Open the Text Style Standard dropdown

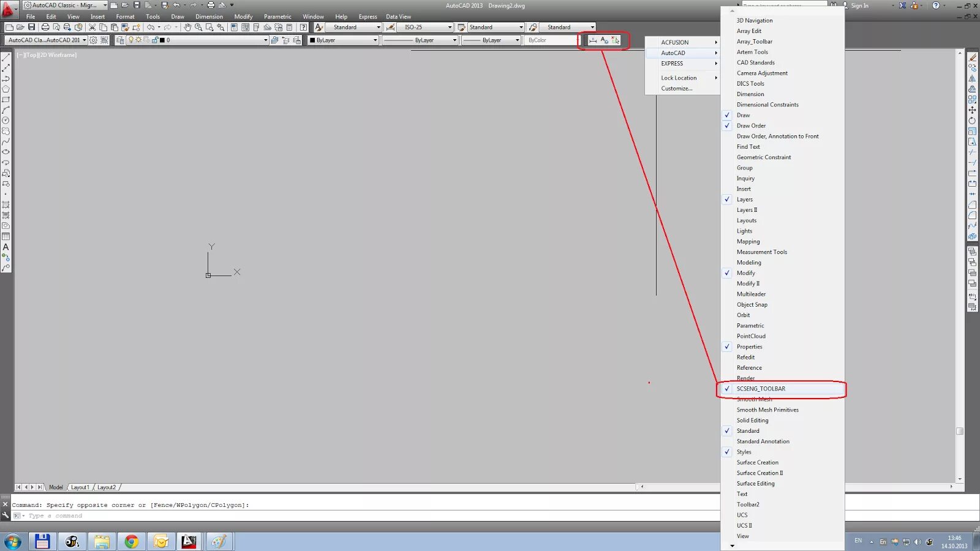tap(353, 28)
